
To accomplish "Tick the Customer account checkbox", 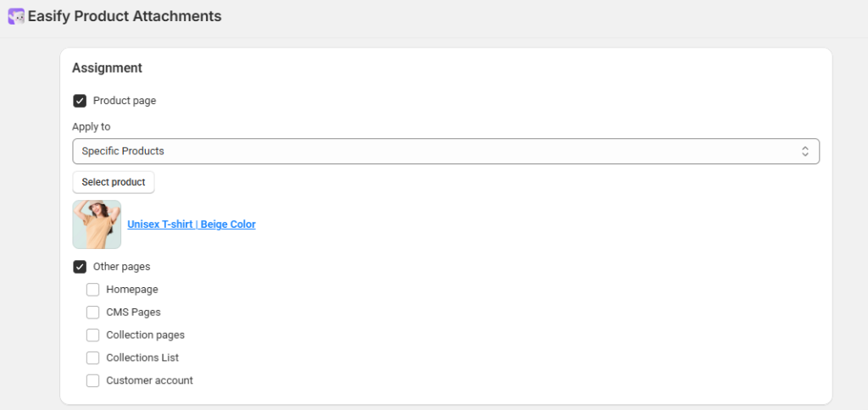I will [x=93, y=380].
